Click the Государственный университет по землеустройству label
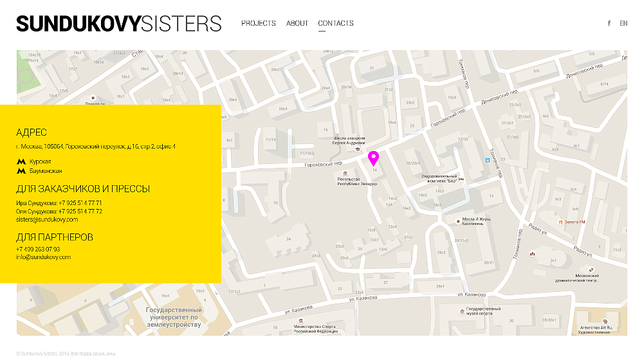The image size is (644, 362). click(174, 317)
